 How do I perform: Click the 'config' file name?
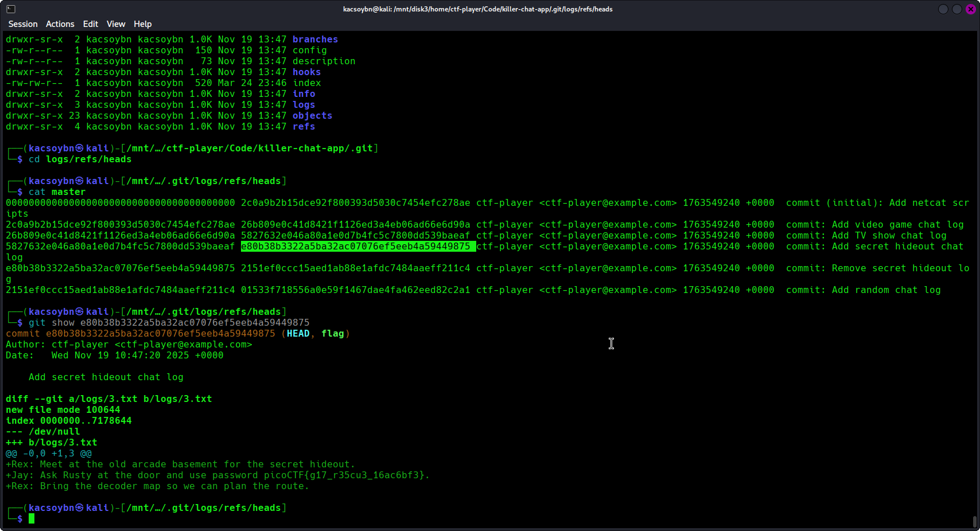[309, 50]
